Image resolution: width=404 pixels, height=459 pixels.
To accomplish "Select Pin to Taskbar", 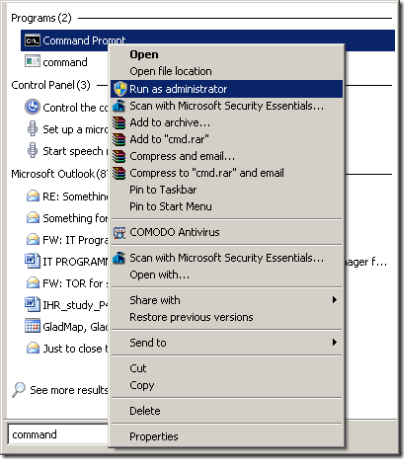I will 163,190.
